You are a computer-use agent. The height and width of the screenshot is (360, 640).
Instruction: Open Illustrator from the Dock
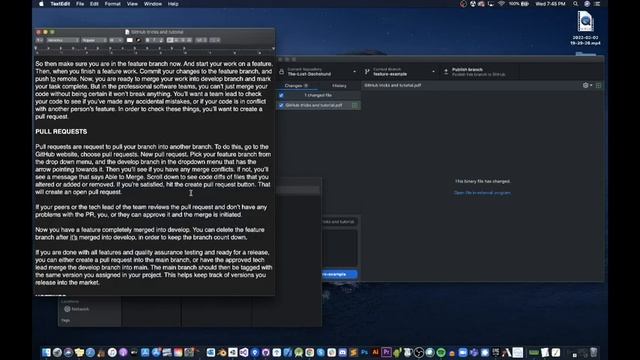click(376, 353)
